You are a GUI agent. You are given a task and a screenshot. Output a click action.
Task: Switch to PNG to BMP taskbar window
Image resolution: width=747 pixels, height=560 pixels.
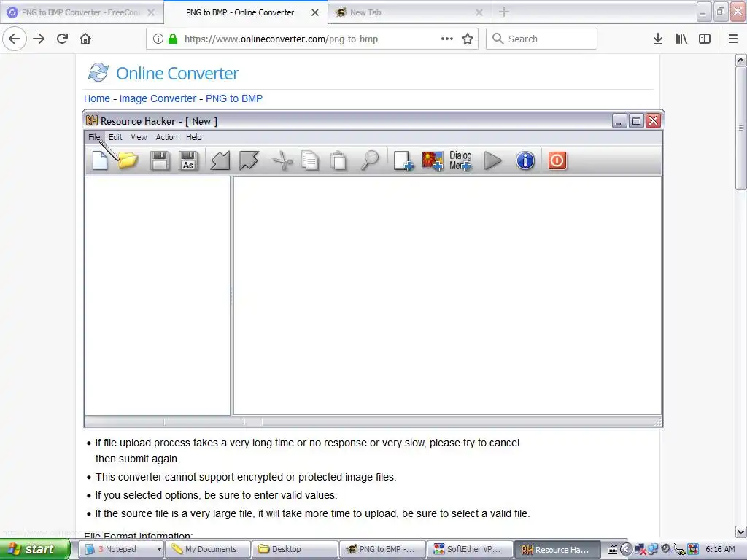tap(382, 549)
